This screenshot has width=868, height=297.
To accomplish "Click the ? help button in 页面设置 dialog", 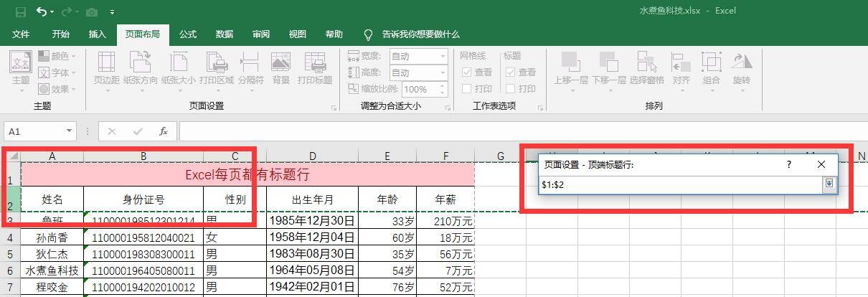I will [x=789, y=164].
